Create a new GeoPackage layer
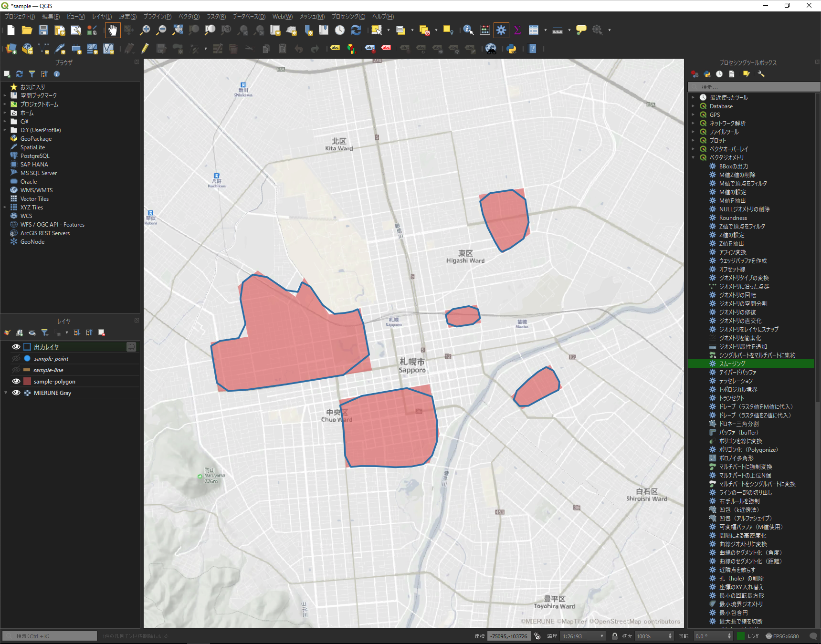The image size is (821, 644). pos(27,49)
